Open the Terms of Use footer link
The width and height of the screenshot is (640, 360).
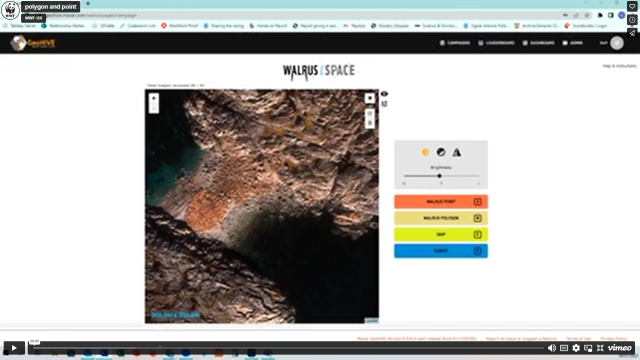578,338
